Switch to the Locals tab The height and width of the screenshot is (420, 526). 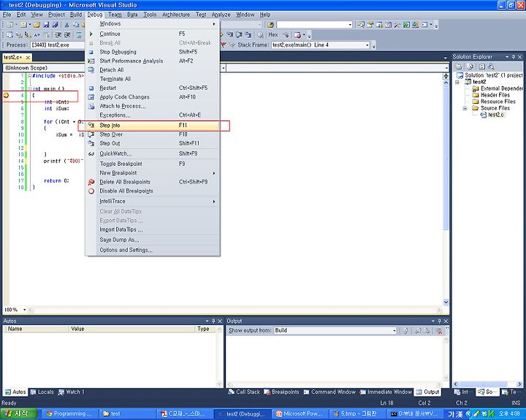pos(42,392)
